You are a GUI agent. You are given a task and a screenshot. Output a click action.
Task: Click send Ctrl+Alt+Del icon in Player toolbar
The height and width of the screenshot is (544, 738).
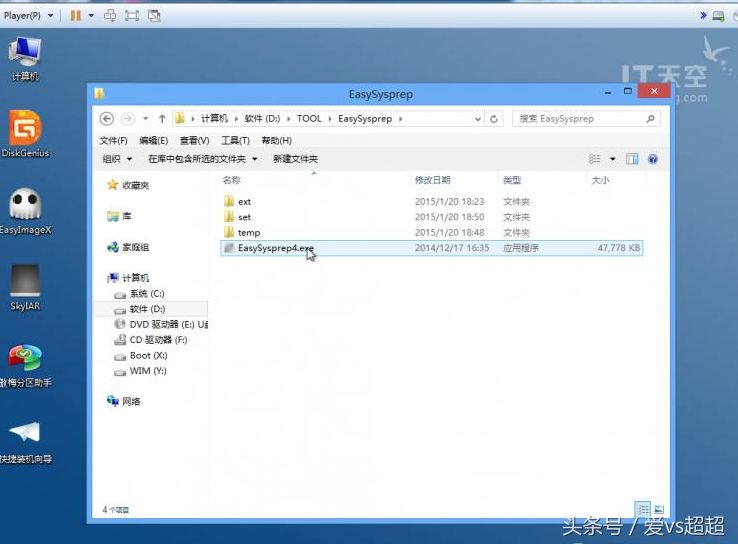110,16
